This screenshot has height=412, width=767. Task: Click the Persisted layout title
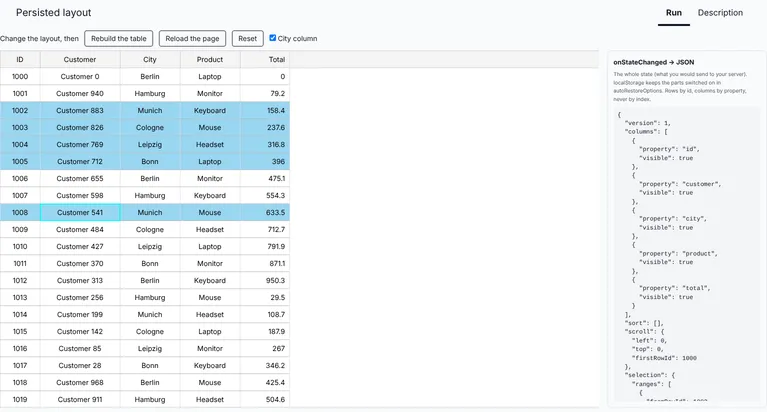tap(54, 13)
